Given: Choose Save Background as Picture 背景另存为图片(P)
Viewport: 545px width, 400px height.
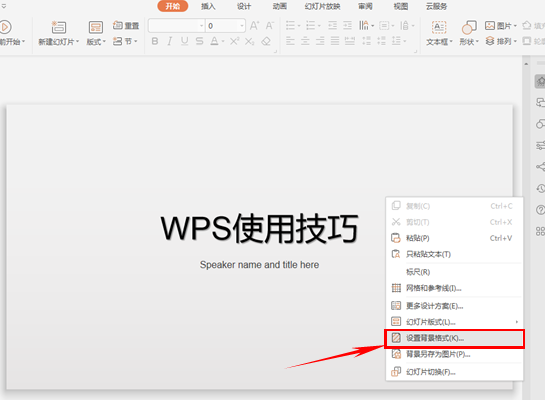Looking at the screenshot, I should (454, 354).
